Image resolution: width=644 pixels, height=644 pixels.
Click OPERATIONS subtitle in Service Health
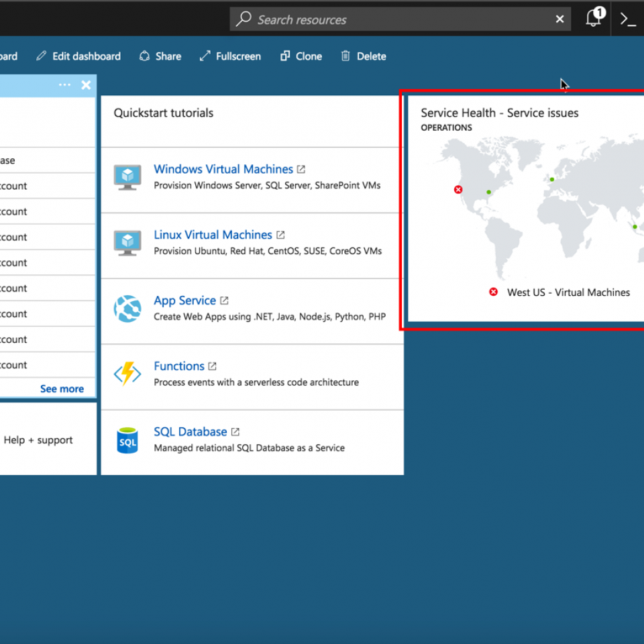pos(447,127)
